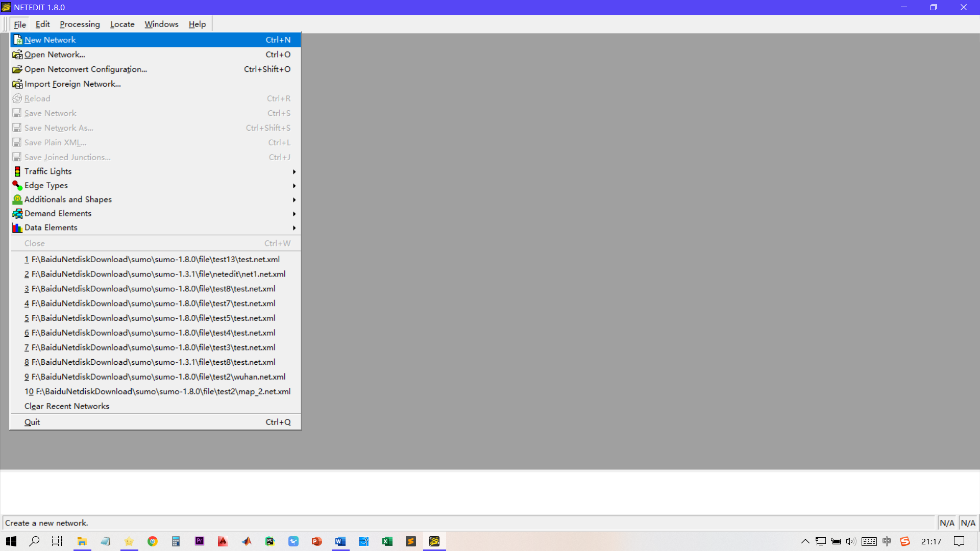This screenshot has height=551, width=980.
Task: Expand the Traffic Lights submenu arrow
Action: pyautogui.click(x=294, y=172)
